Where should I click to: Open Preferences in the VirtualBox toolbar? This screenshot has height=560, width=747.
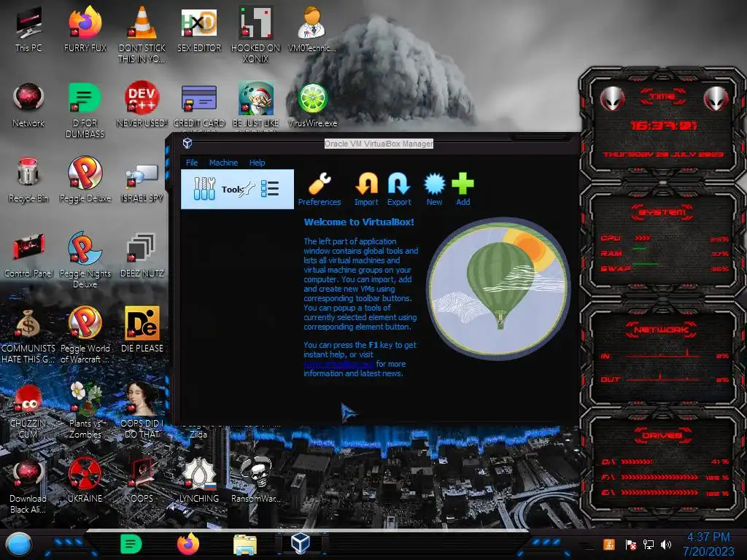coord(320,189)
